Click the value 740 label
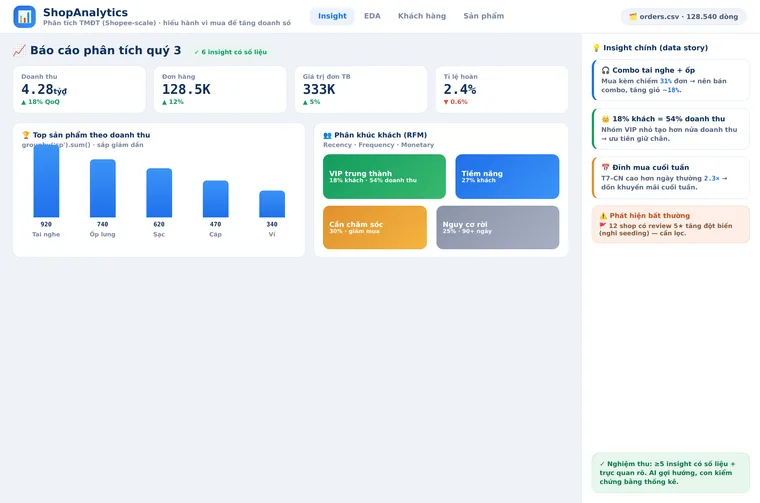Viewport: 760px width, 503px height. pos(103,224)
